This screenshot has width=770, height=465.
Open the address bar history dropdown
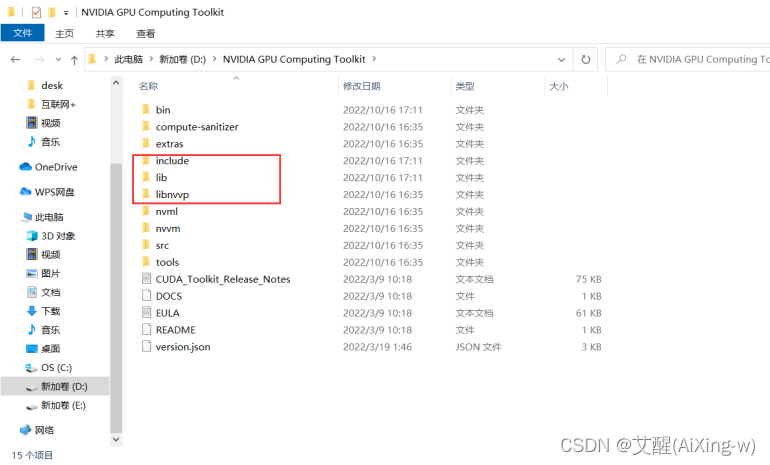pos(561,60)
